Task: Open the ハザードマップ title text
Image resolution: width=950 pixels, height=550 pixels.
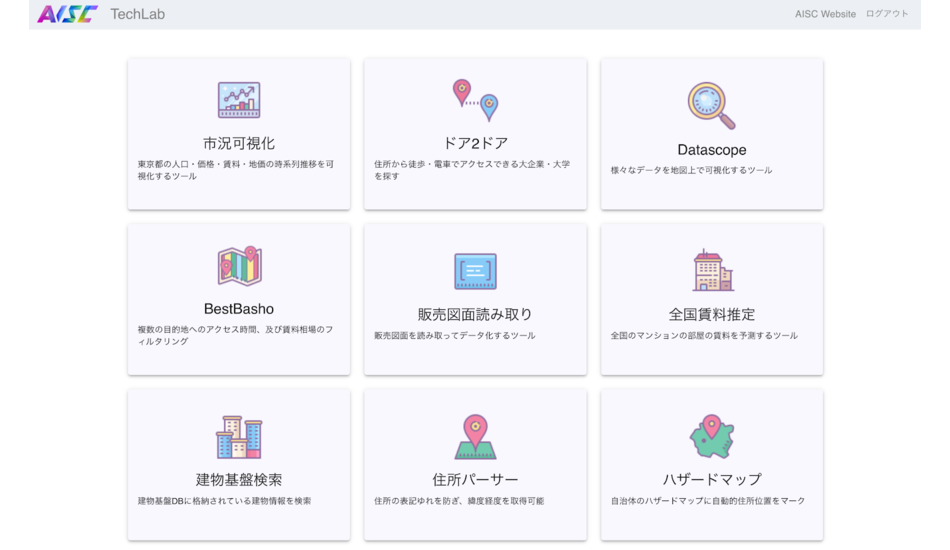Action: coord(712,479)
